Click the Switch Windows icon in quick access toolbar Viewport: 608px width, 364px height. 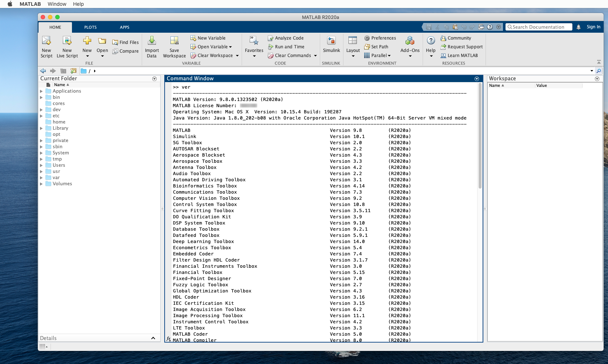481,27
